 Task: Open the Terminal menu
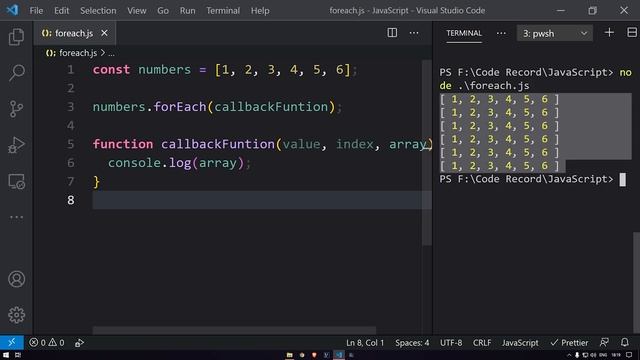pyautogui.click(x=223, y=11)
